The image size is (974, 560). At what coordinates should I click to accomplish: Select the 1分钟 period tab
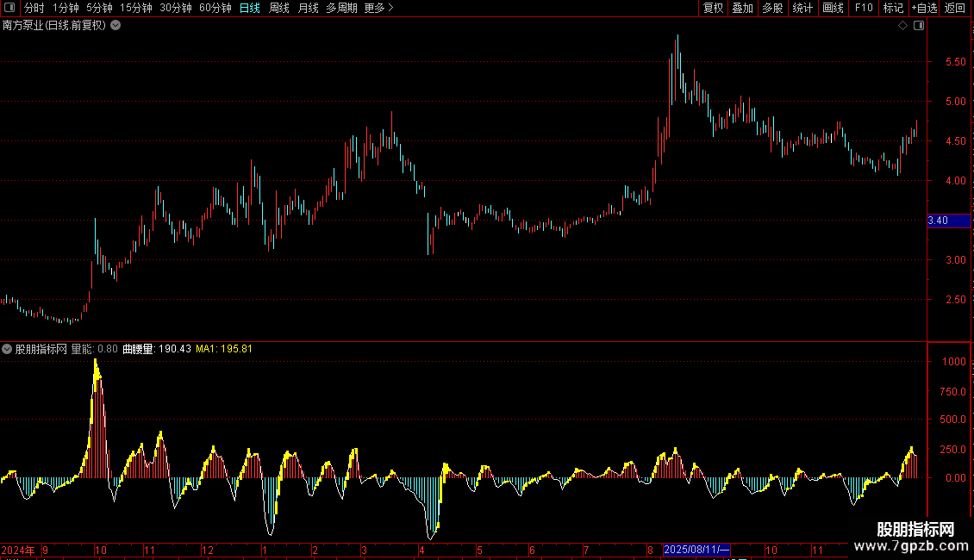click(66, 8)
